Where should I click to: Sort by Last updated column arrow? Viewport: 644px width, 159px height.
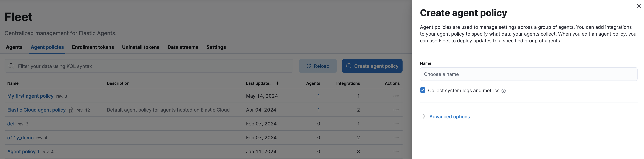pos(277,83)
